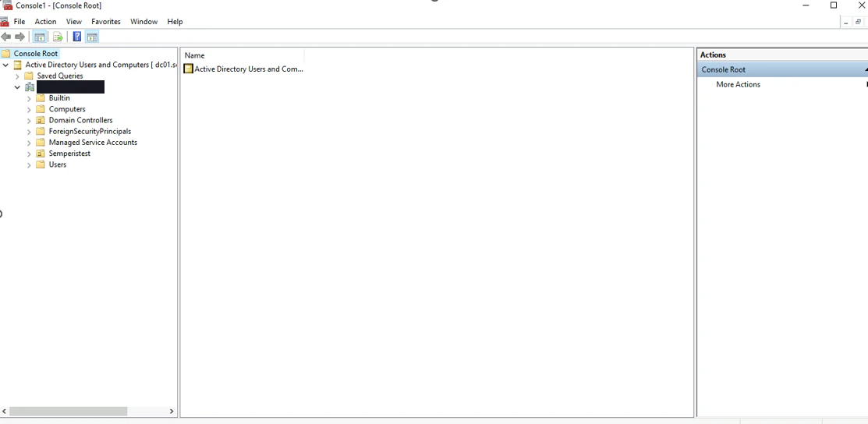Collapse the redacted domain node

point(18,87)
